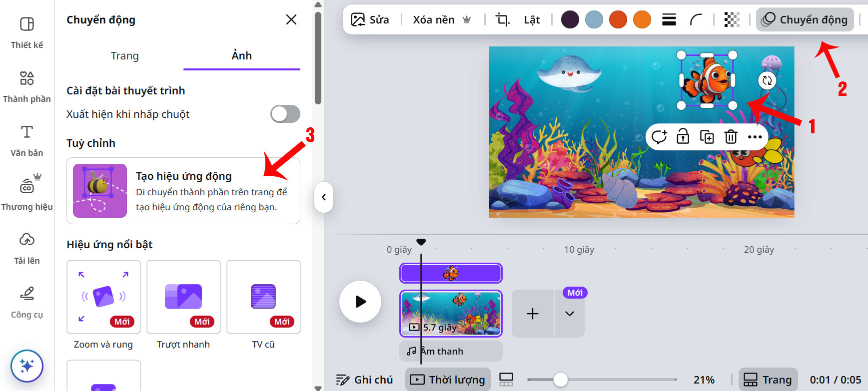Click the Chuyển động animate button
The width and height of the screenshot is (868, 391).
click(805, 19)
